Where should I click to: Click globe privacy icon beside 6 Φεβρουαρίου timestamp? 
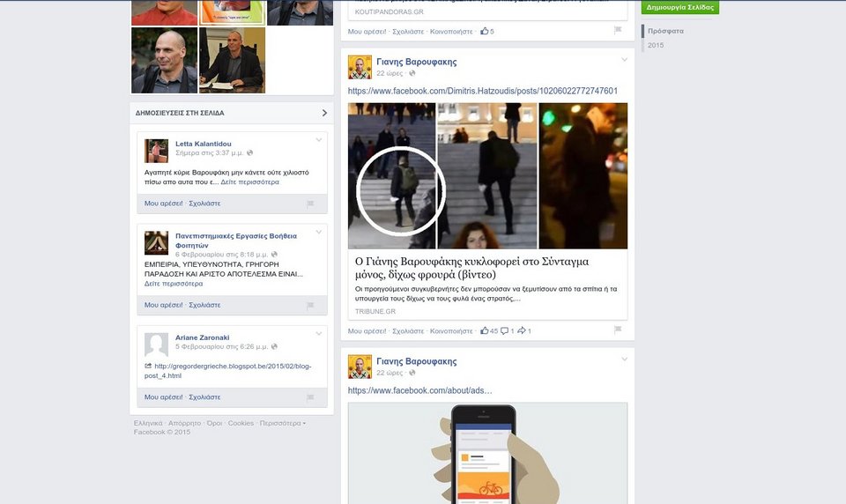[274, 254]
